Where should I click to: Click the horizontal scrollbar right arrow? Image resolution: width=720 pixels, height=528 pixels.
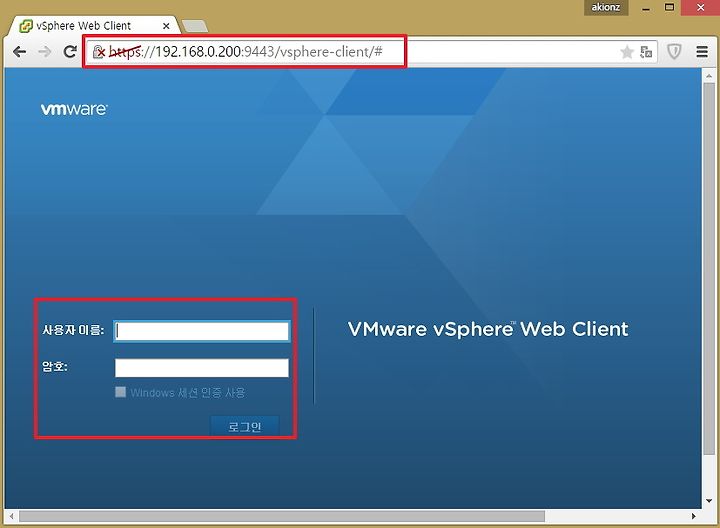coord(693,516)
